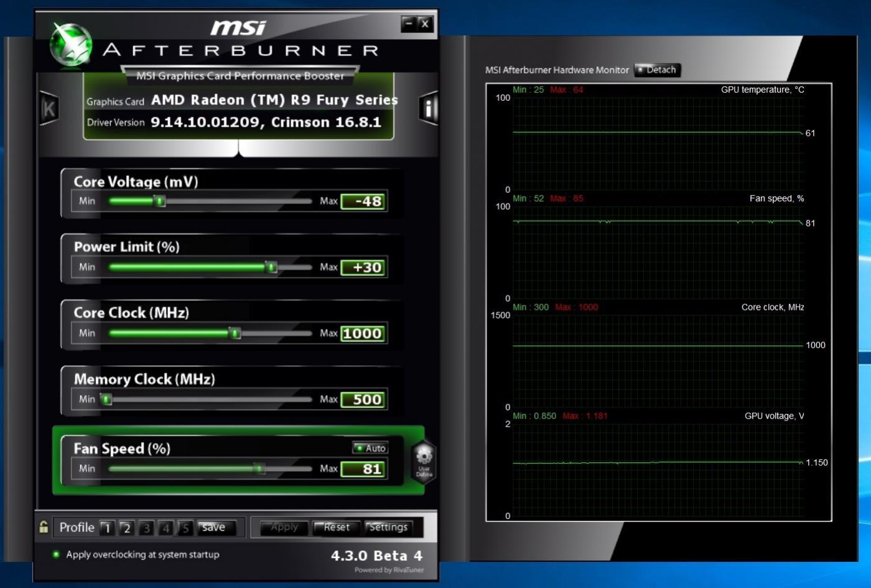The width and height of the screenshot is (871, 588).
Task: Select profile slot 1
Action: point(107,528)
